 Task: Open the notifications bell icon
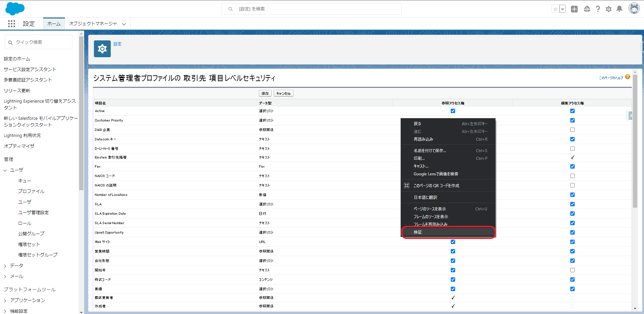[x=619, y=9]
